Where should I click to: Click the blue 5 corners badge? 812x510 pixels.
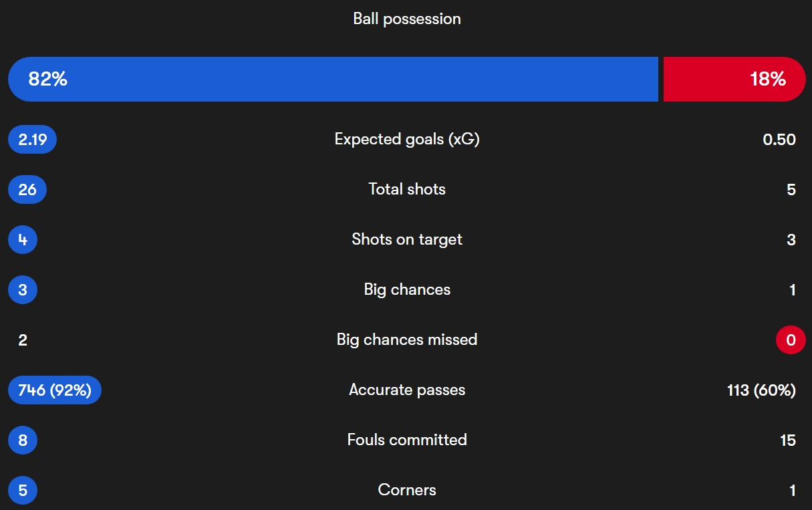23,491
